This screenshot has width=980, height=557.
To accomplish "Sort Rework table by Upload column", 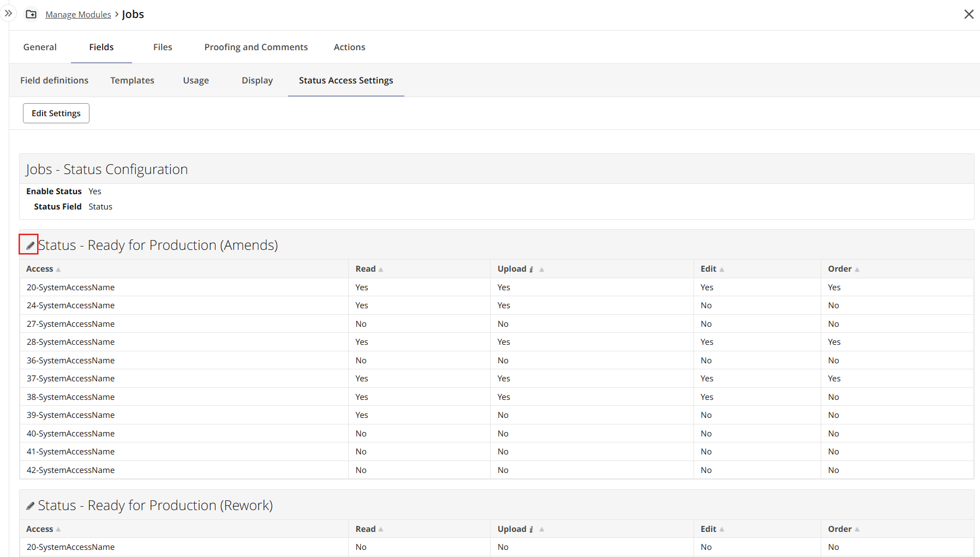I will pos(541,530).
